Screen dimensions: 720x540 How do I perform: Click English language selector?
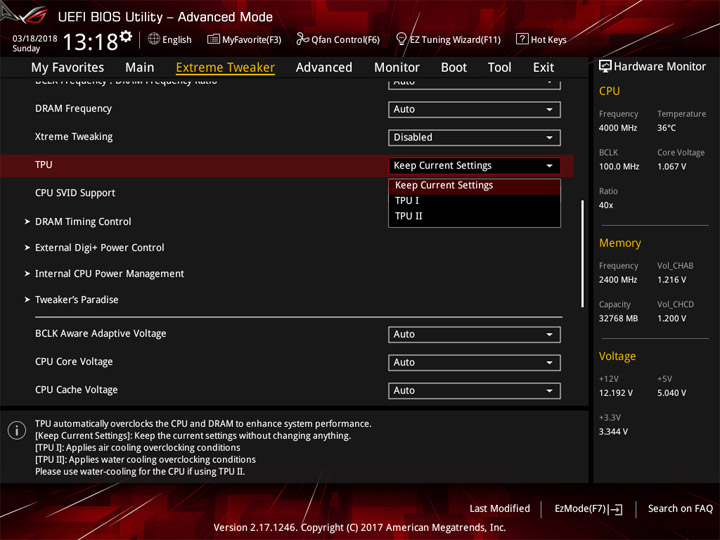coord(176,39)
